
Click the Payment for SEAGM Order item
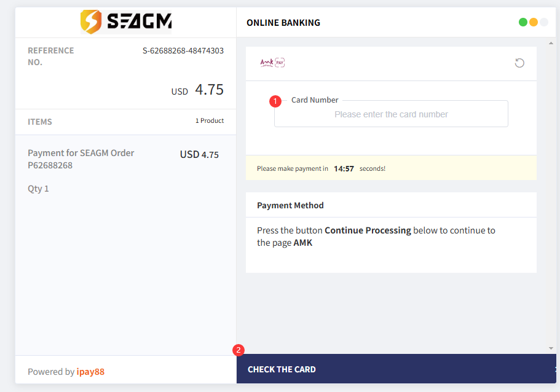(x=81, y=159)
